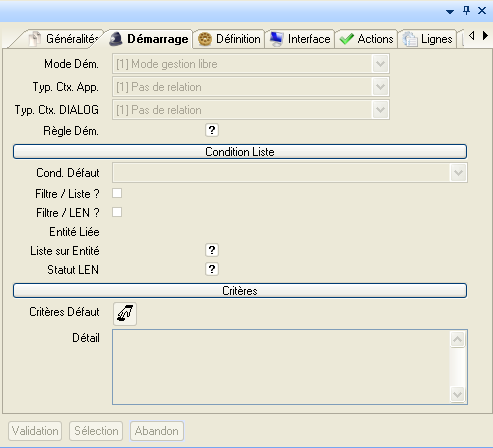The height and width of the screenshot is (448, 493).
Task: Open the panel options arrow in the title bar
Action: pyautogui.click(x=450, y=12)
